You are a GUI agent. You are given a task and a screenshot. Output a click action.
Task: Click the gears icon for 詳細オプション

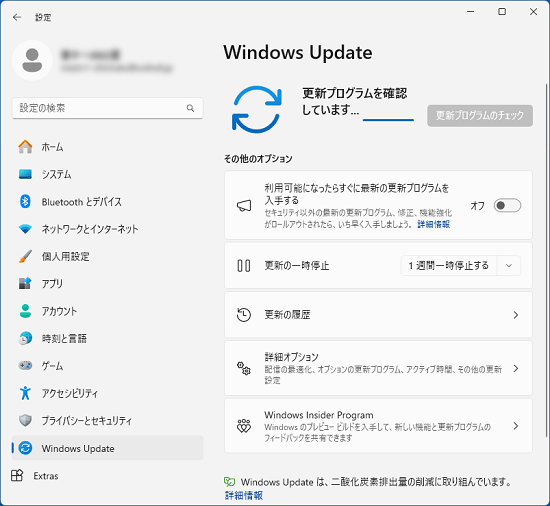pos(244,369)
